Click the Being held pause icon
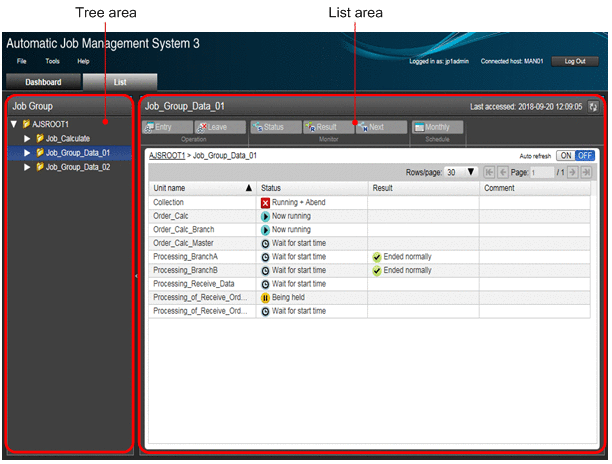Viewport: 612px width, 464px height. [265, 298]
